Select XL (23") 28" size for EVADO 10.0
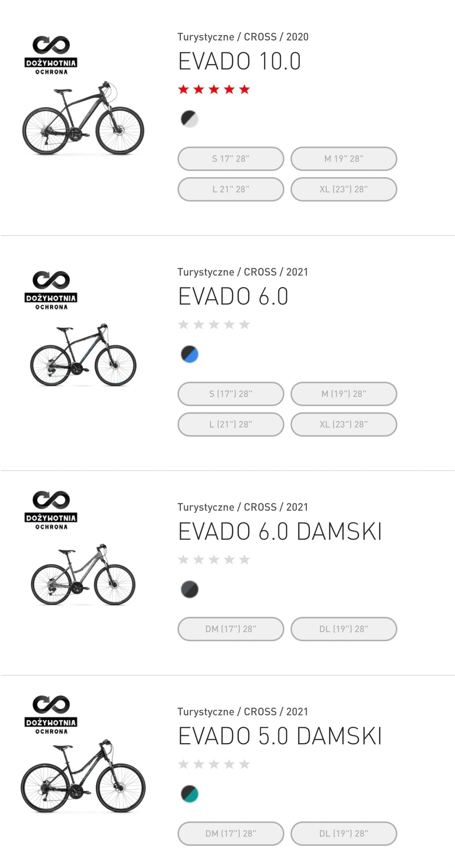 pyautogui.click(x=344, y=189)
